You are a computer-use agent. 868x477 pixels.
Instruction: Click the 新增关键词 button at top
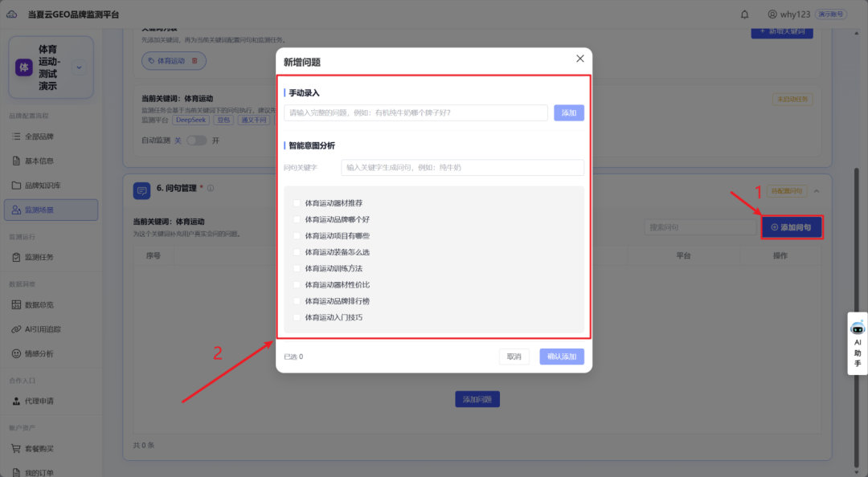point(782,33)
